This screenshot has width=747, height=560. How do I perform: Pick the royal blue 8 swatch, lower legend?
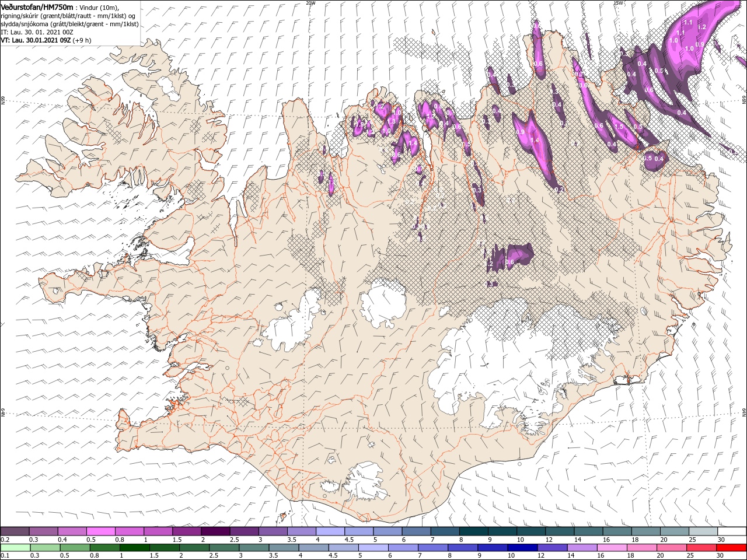[463, 548]
